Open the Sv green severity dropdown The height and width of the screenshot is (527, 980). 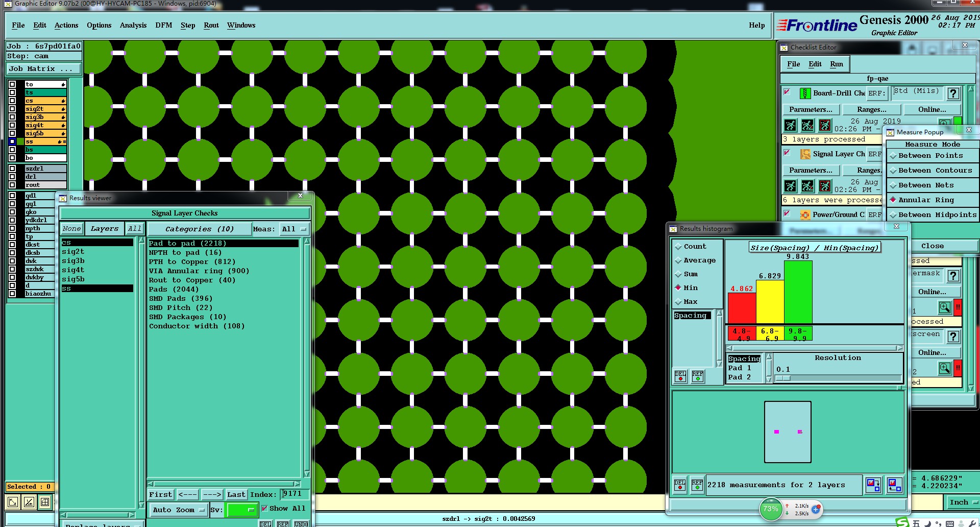(242, 510)
